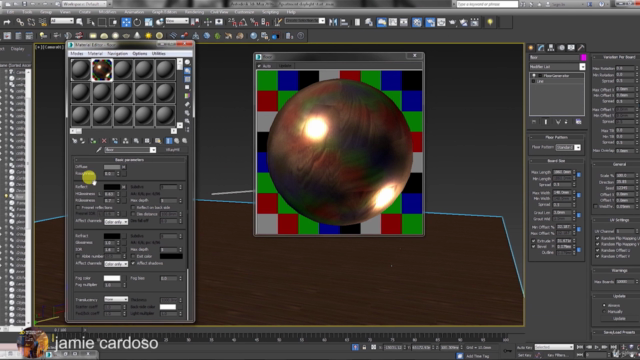Click Get Material icon in the Material Editor

click(74, 141)
